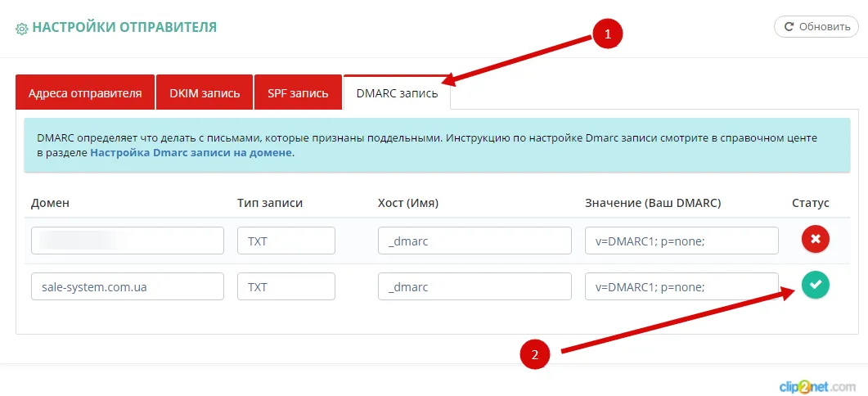Select the DMARC запись tab
The height and width of the screenshot is (396, 868).
(x=397, y=92)
